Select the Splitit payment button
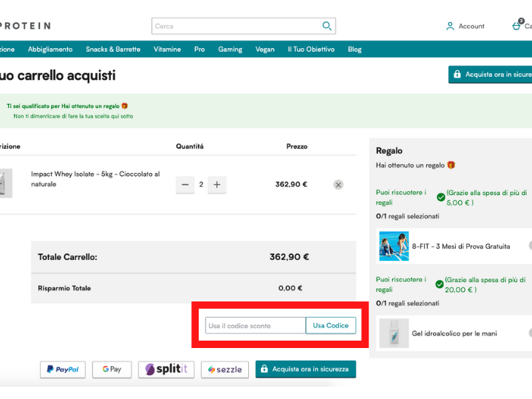 [x=166, y=369]
